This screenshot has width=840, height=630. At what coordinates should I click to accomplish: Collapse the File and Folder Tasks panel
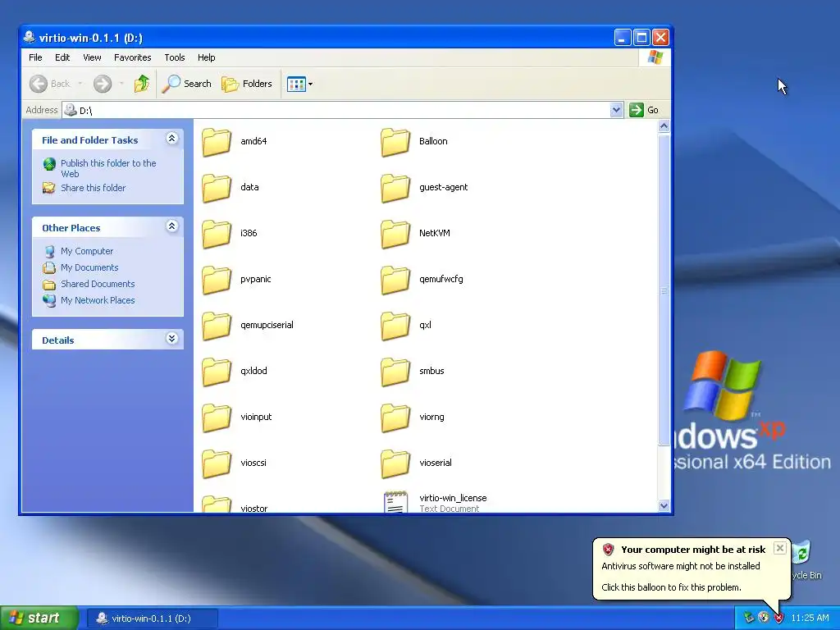pos(172,139)
